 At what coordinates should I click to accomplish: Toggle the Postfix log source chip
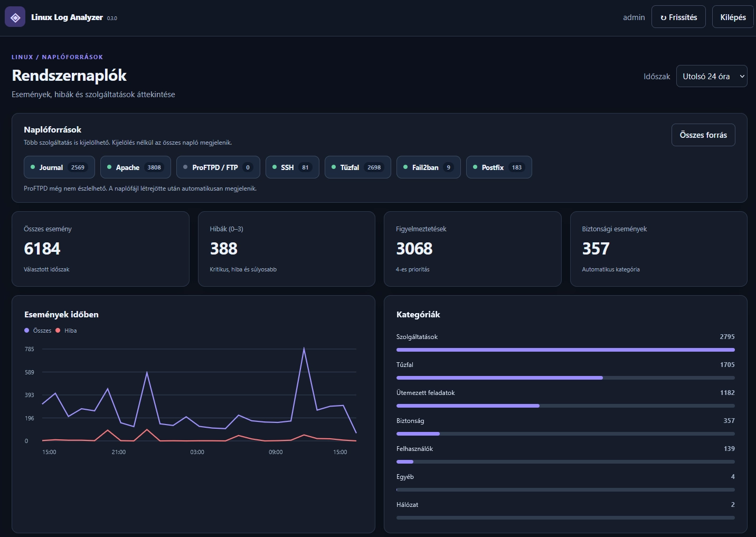[499, 167]
